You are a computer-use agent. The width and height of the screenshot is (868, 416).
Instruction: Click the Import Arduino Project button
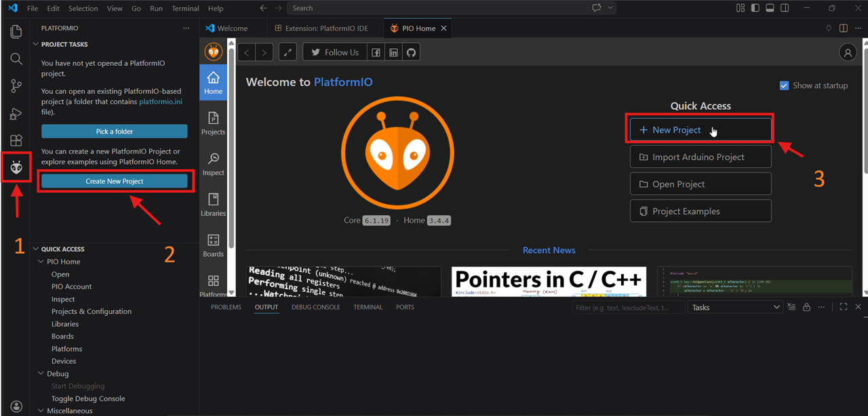(x=701, y=157)
